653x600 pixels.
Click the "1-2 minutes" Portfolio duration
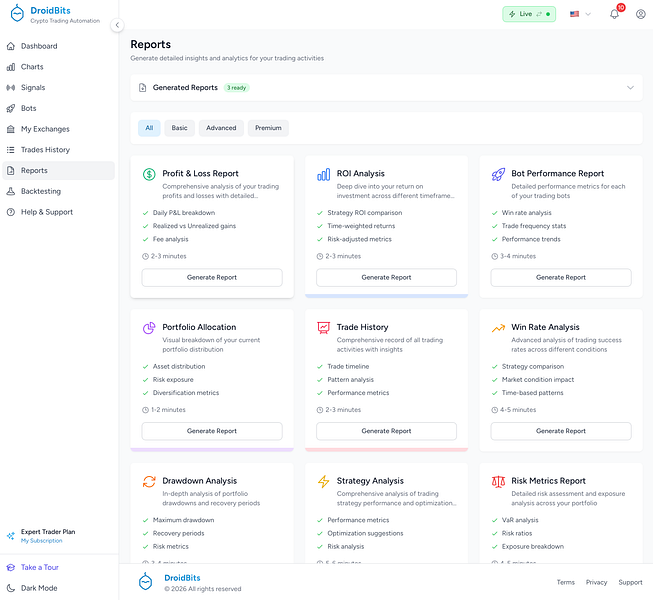pyautogui.click(x=168, y=410)
